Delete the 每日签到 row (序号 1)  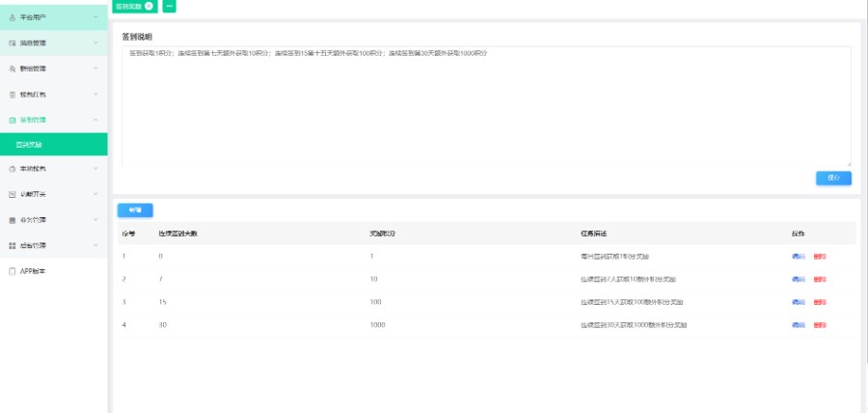pyautogui.click(x=820, y=257)
